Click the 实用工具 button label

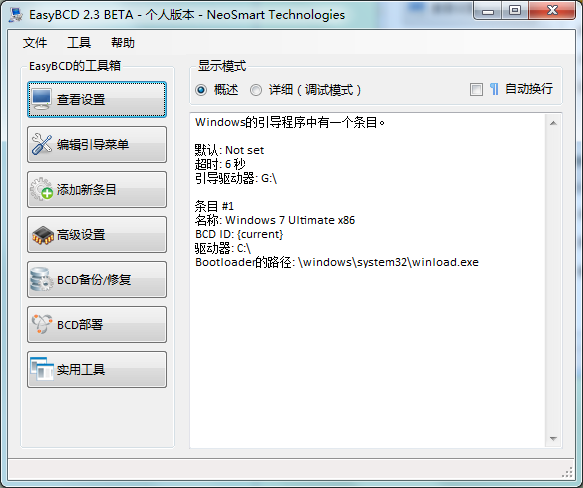(x=81, y=369)
